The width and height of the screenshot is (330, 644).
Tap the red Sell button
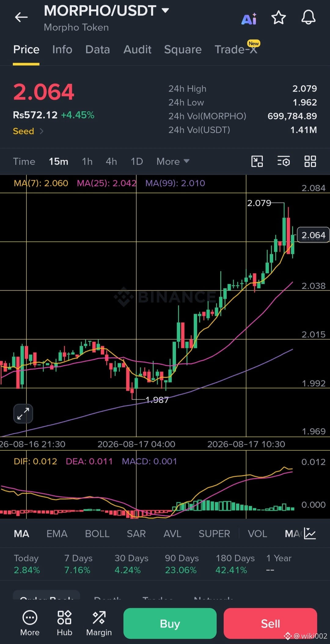pyautogui.click(x=270, y=624)
